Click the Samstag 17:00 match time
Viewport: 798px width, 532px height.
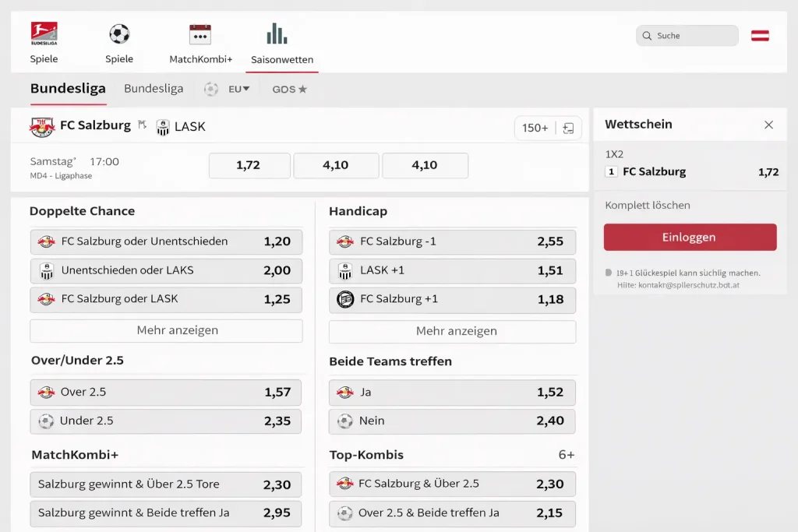click(74, 162)
